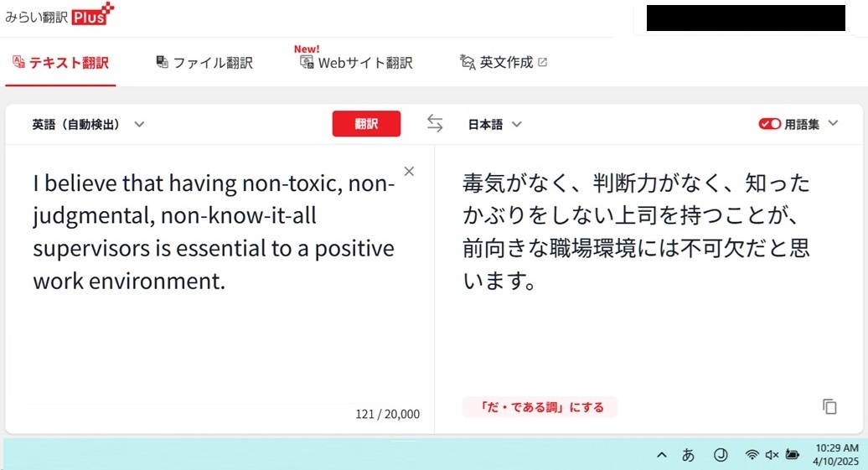Select the テキスト翻訳 tab
Image resolution: width=868 pixels, height=470 pixels.
(x=60, y=63)
